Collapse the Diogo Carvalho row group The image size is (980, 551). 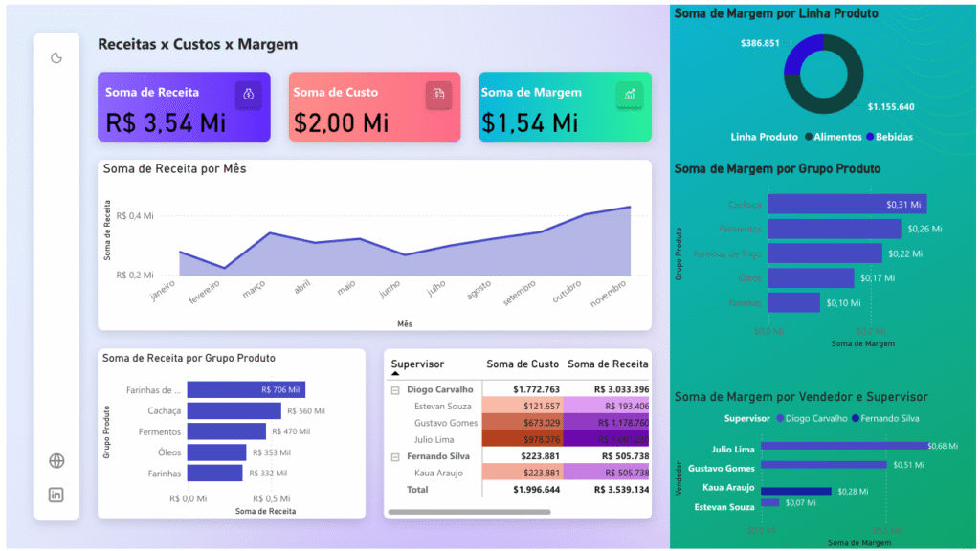[395, 390]
